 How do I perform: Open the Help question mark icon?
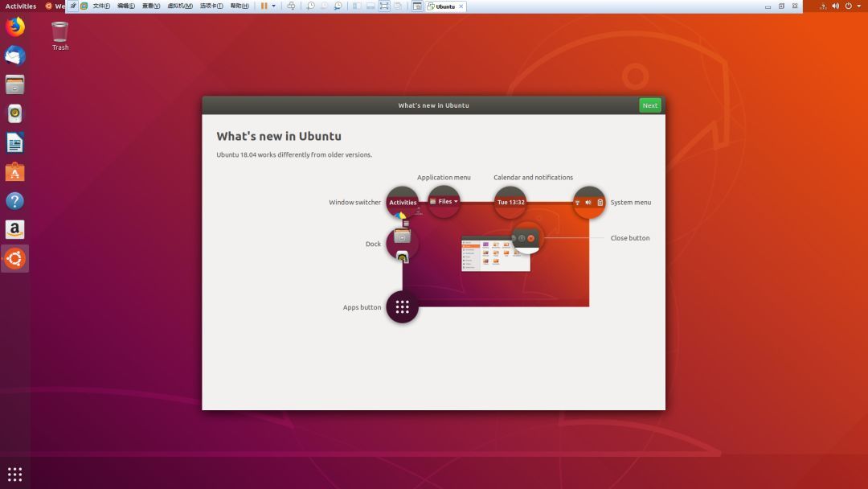pyautogui.click(x=14, y=201)
